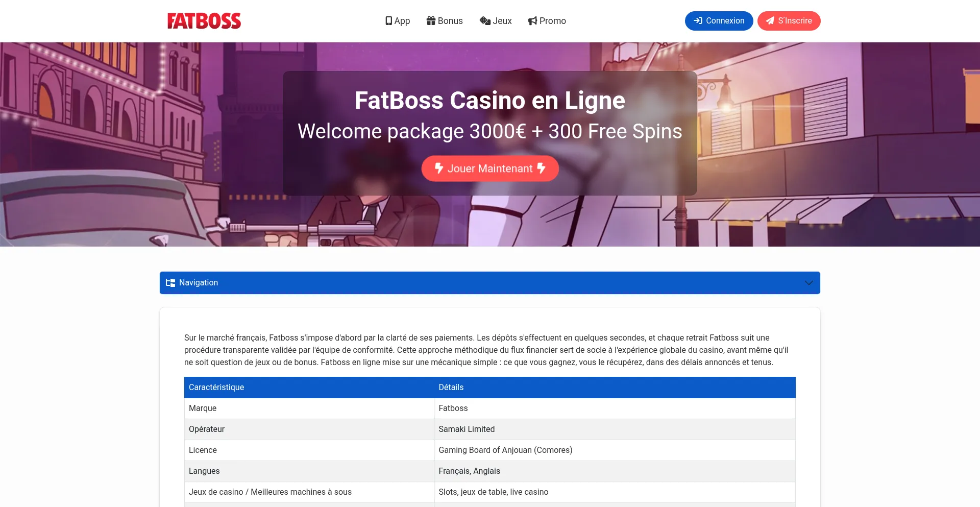Click the FATBOSS logo
Image resolution: width=980 pixels, height=507 pixels.
click(204, 21)
